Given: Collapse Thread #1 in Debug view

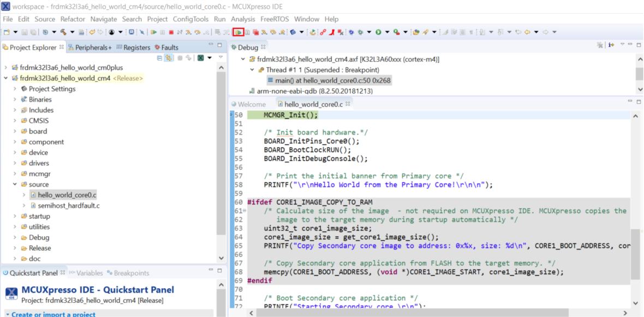Looking at the screenshot, I should tap(252, 70).
